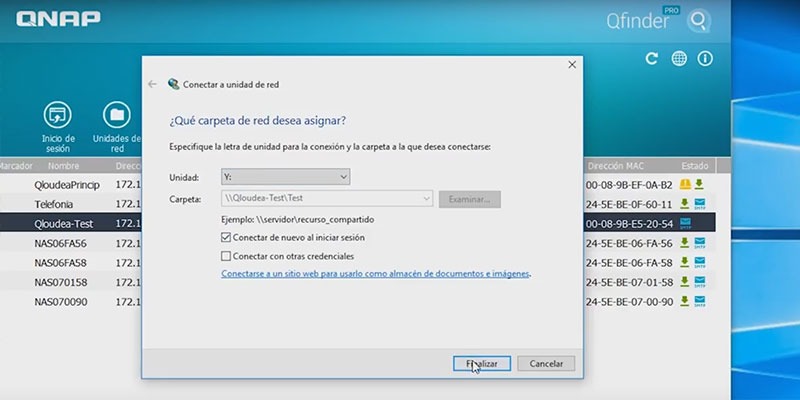Screen dimensions: 800x400
Task: Click the SMTP mail icon on NAS070090 row
Action: [699, 301]
